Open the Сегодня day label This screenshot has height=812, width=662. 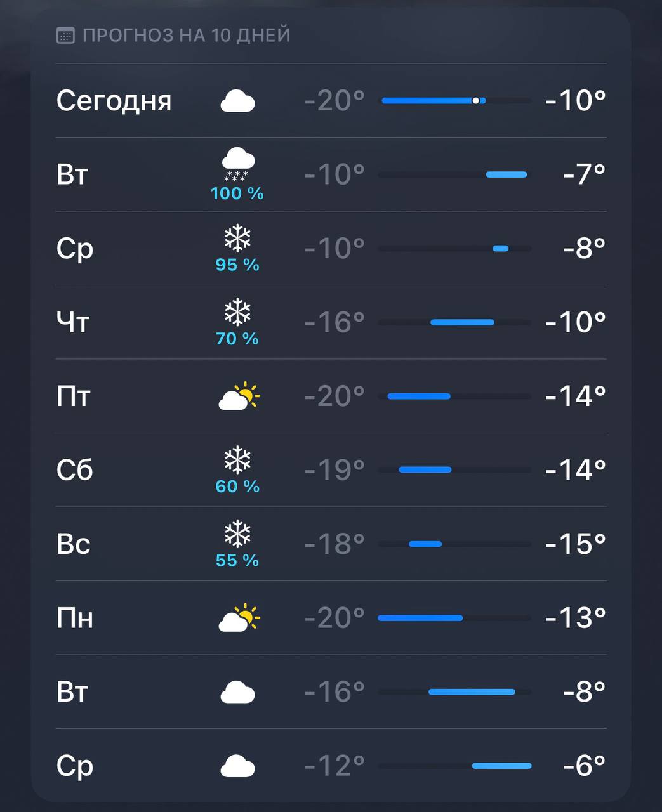click(x=114, y=101)
